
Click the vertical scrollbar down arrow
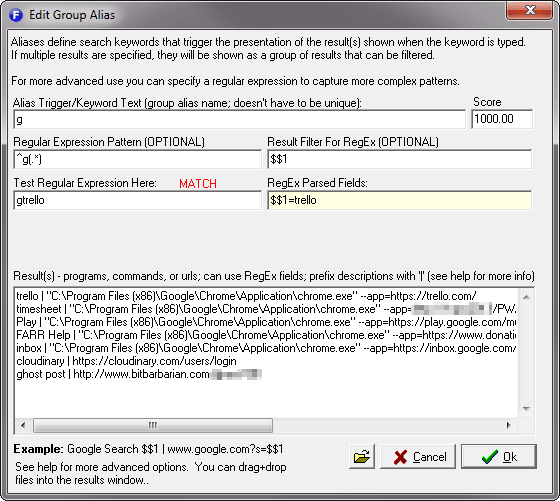point(526,409)
